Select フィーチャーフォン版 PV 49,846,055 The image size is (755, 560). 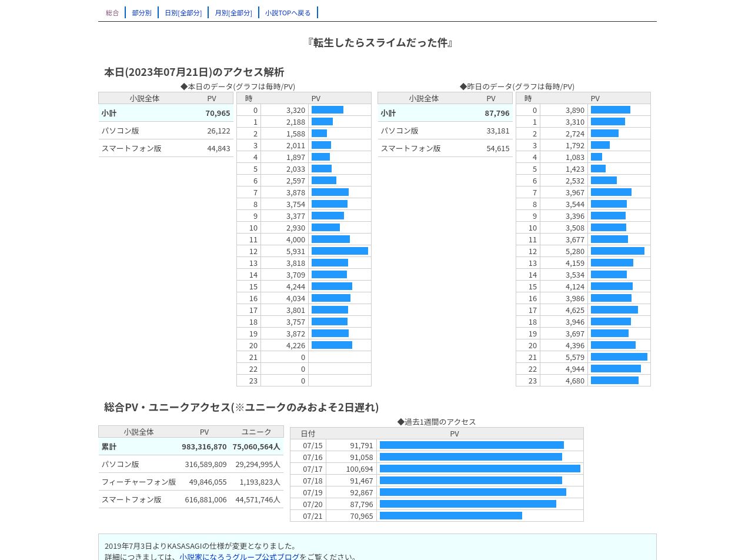[208, 482]
